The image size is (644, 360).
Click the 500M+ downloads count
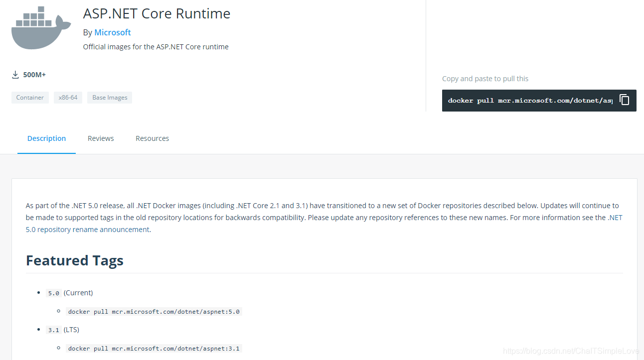pos(34,75)
